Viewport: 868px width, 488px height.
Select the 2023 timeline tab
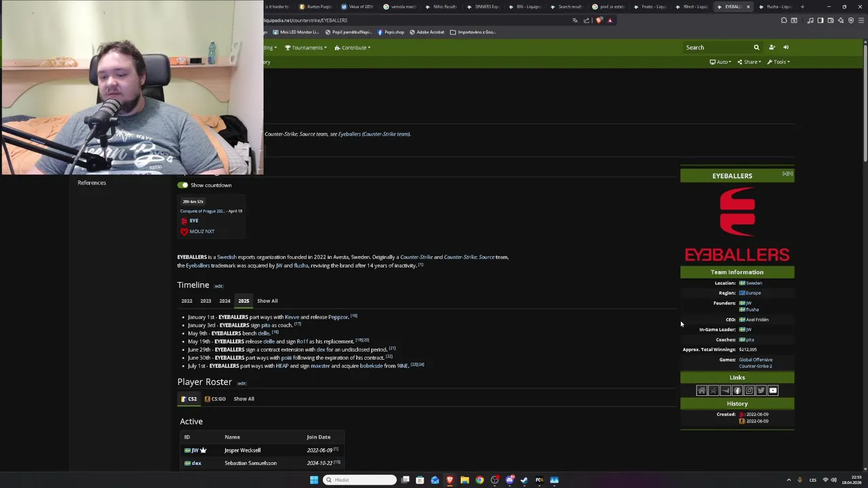pyautogui.click(x=205, y=301)
